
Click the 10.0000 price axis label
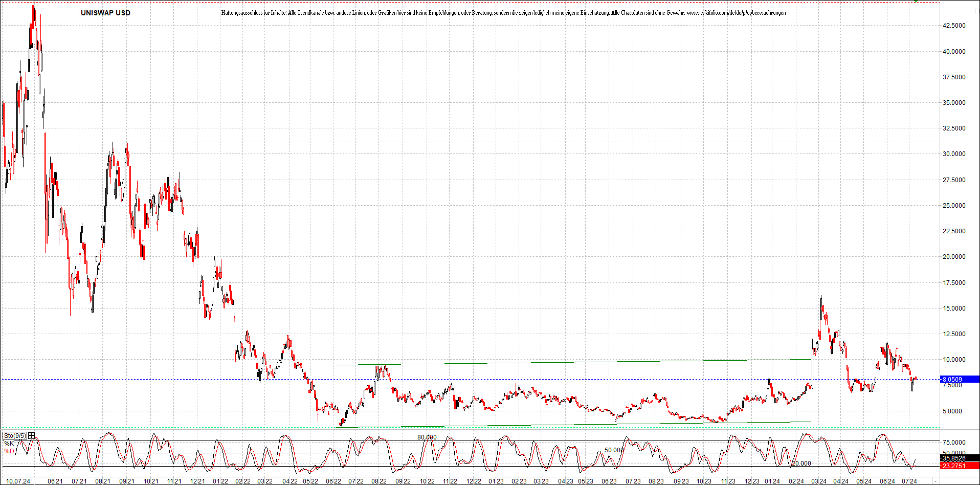click(954, 360)
